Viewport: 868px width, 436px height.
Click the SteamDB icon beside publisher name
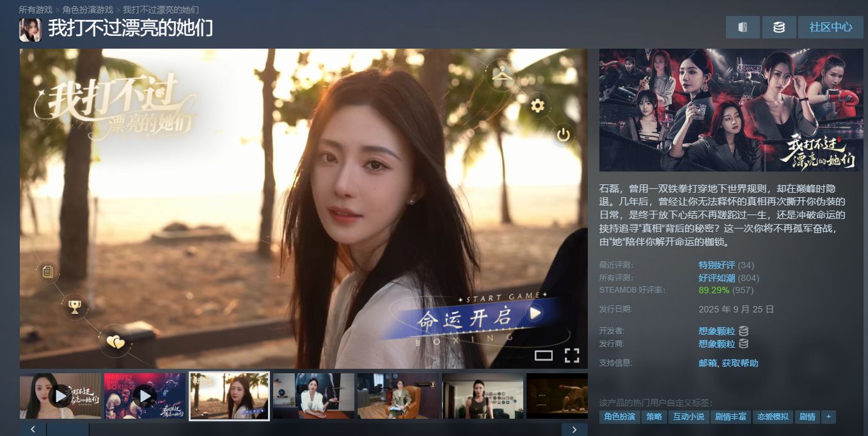tap(743, 344)
